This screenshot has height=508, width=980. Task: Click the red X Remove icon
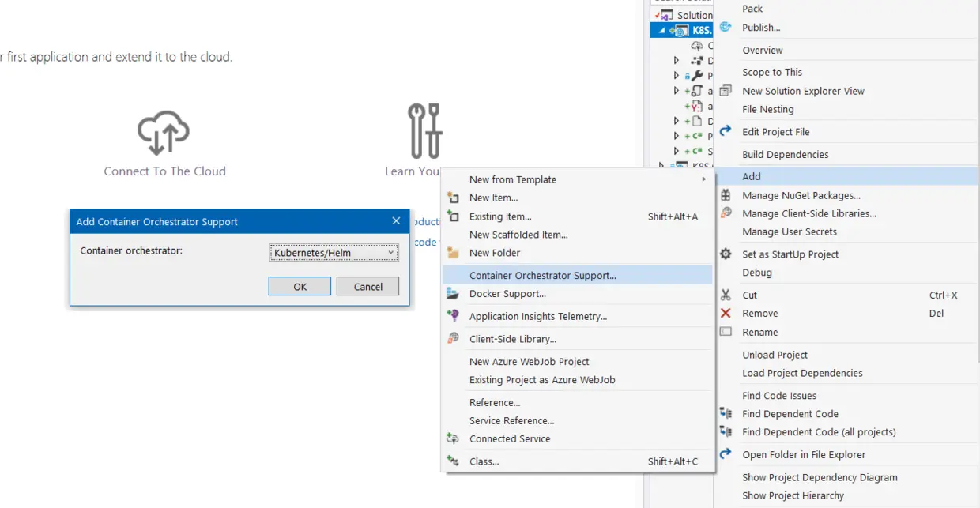(726, 313)
